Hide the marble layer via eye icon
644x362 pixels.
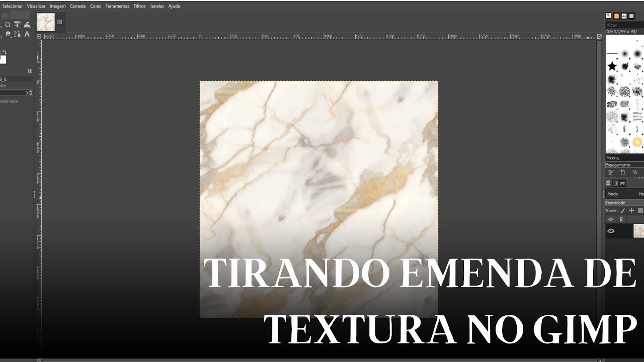click(611, 231)
